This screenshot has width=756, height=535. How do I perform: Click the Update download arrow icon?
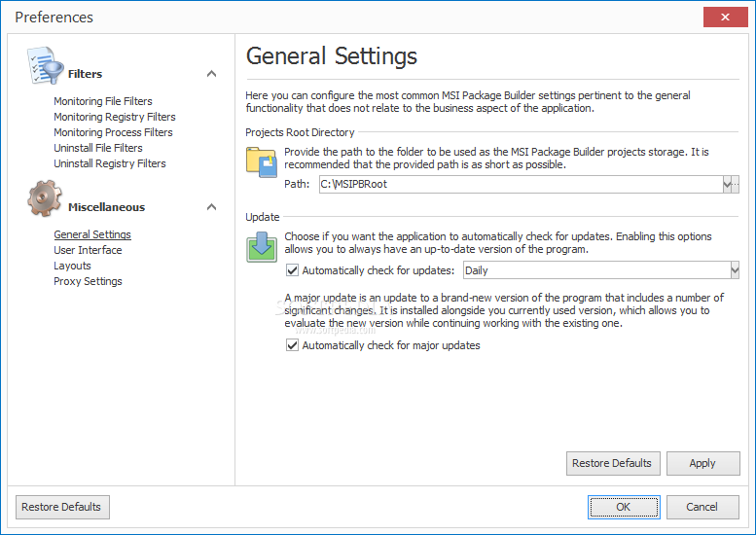(x=262, y=247)
